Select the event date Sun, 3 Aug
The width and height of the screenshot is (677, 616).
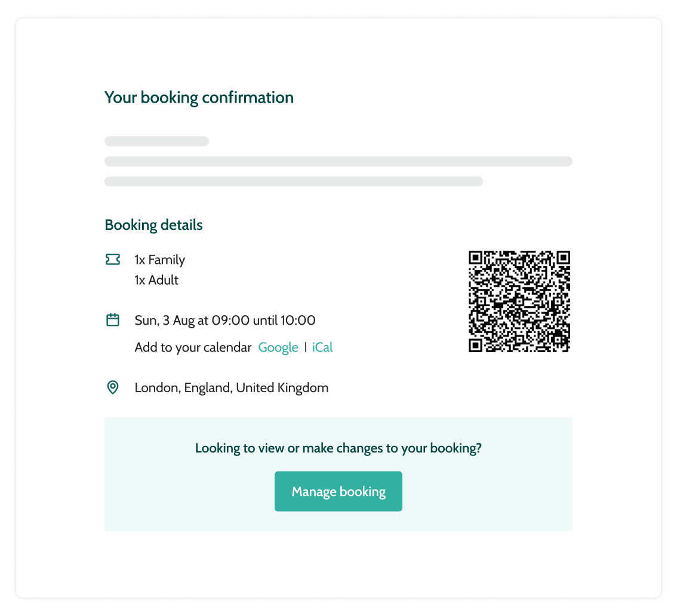click(x=224, y=320)
